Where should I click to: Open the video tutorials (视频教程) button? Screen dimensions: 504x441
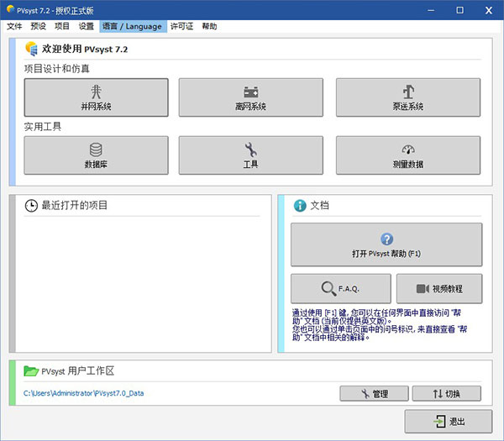click(439, 288)
